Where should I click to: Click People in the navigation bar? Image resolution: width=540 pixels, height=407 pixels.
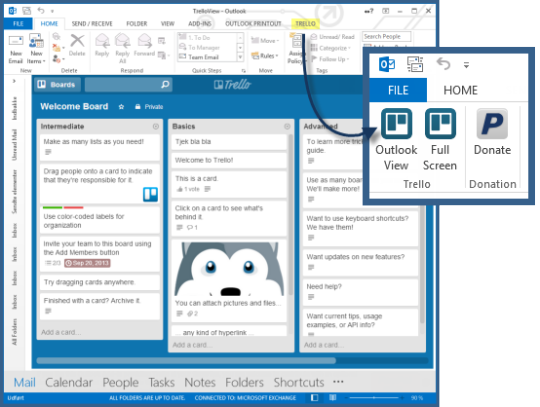tap(121, 382)
